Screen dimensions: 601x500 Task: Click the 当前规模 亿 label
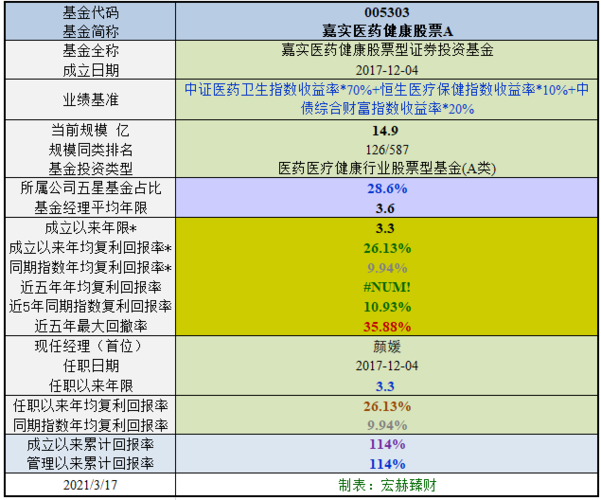tap(91, 130)
